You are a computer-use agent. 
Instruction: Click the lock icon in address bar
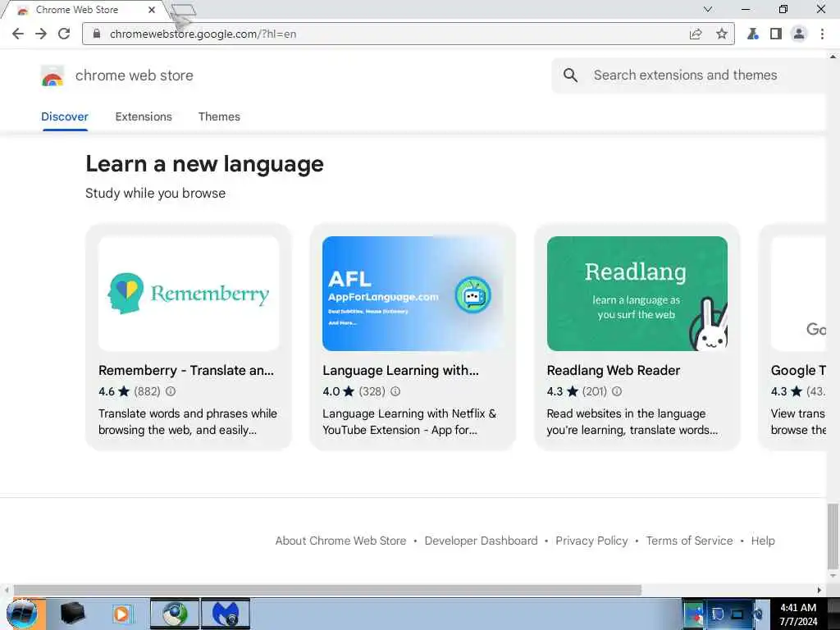pyautogui.click(x=97, y=34)
